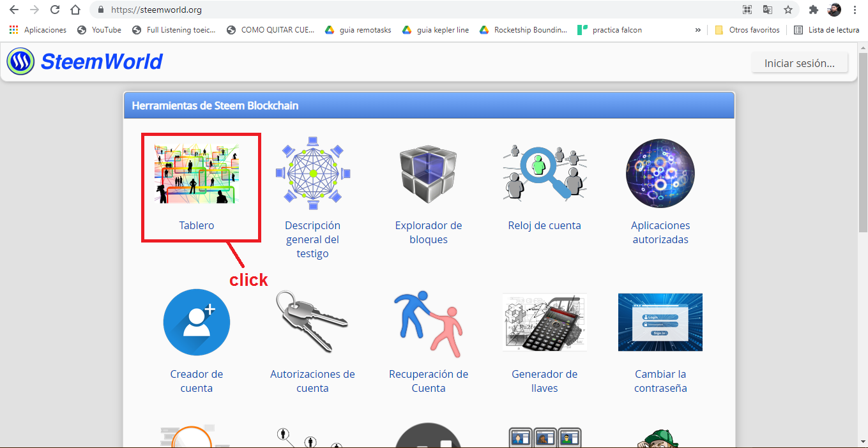
Task: Open the authorized apps globe icon
Action: (660, 173)
